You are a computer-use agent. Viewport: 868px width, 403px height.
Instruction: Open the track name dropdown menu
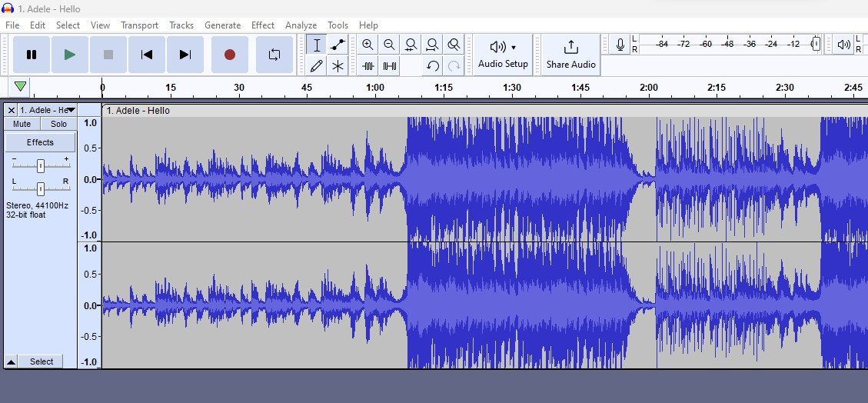click(47, 110)
